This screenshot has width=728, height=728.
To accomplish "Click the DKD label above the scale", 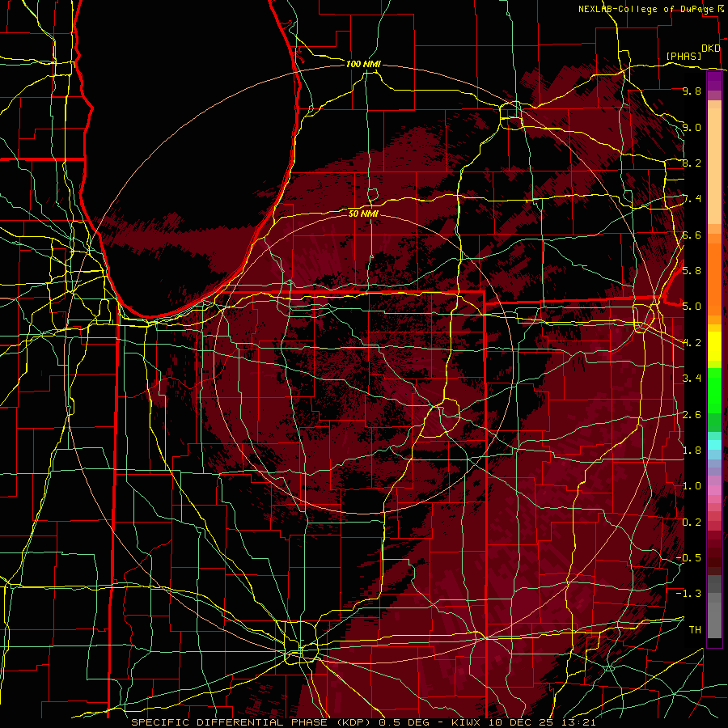I will pyautogui.click(x=710, y=49).
